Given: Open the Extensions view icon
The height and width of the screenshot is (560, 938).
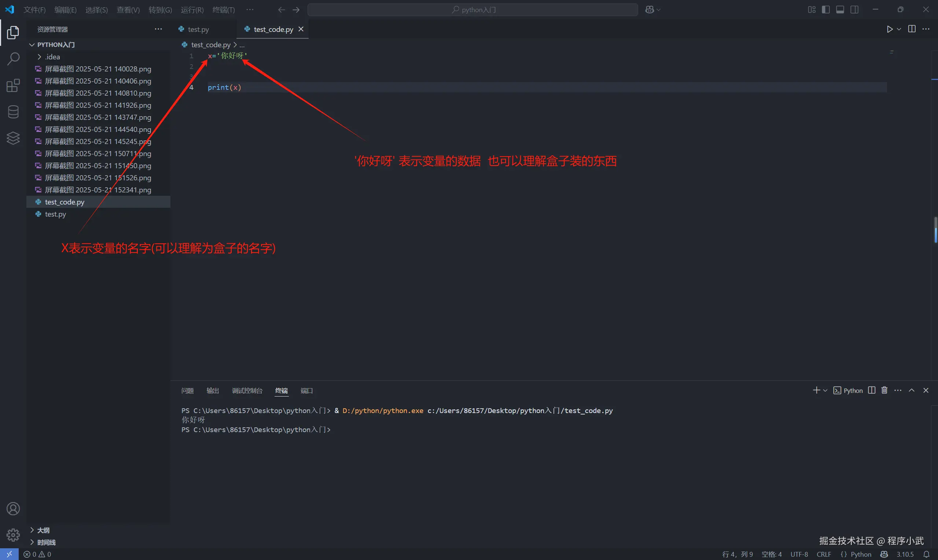Looking at the screenshot, I should (13, 86).
